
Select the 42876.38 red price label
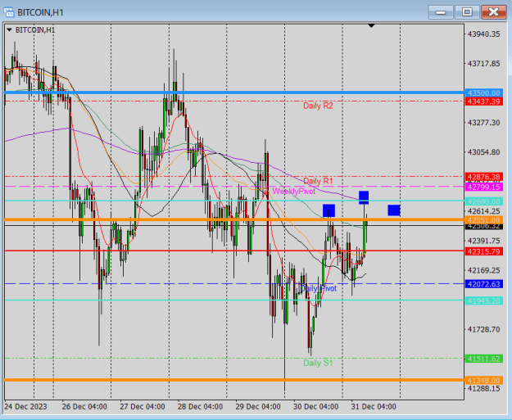coord(483,177)
